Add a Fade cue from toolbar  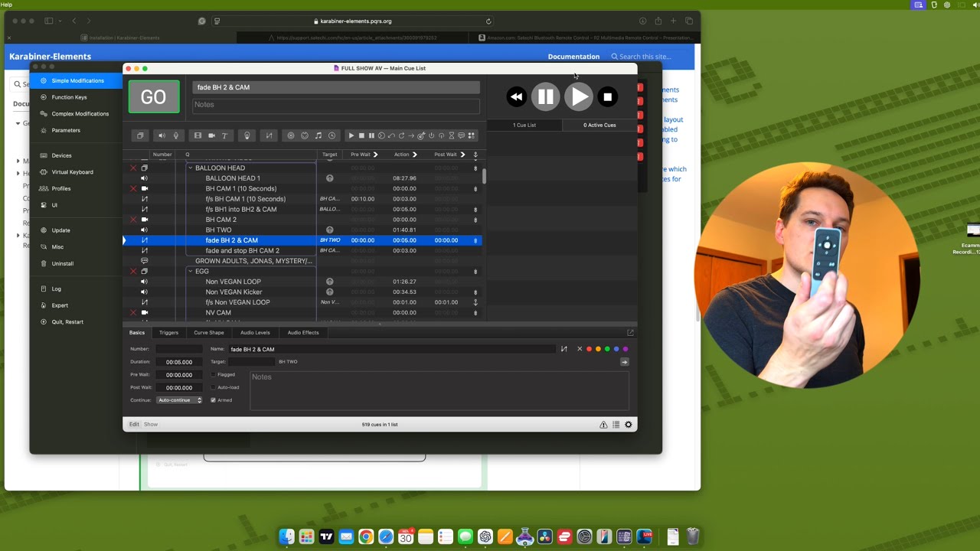click(269, 135)
